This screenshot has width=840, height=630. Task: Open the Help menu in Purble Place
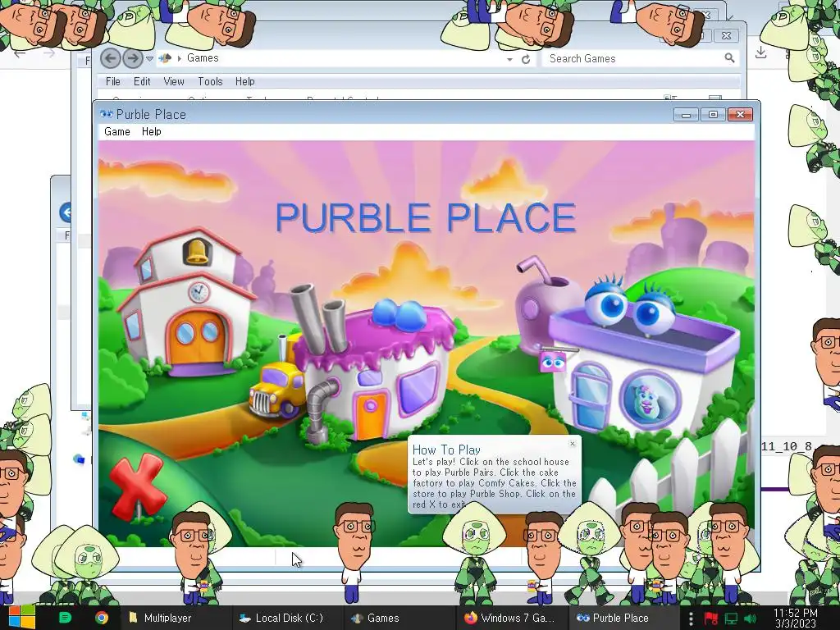click(151, 131)
